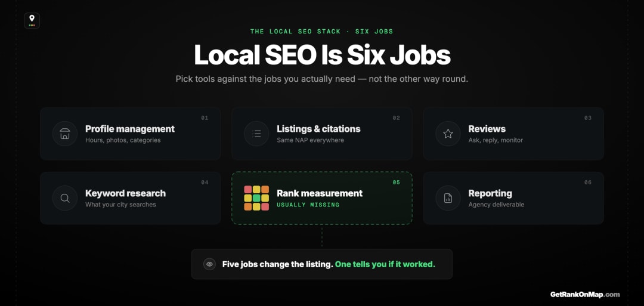Screen dimensions: 644x306
Task: Click the colored grid icon for Rank measurement
Action: pos(256,198)
